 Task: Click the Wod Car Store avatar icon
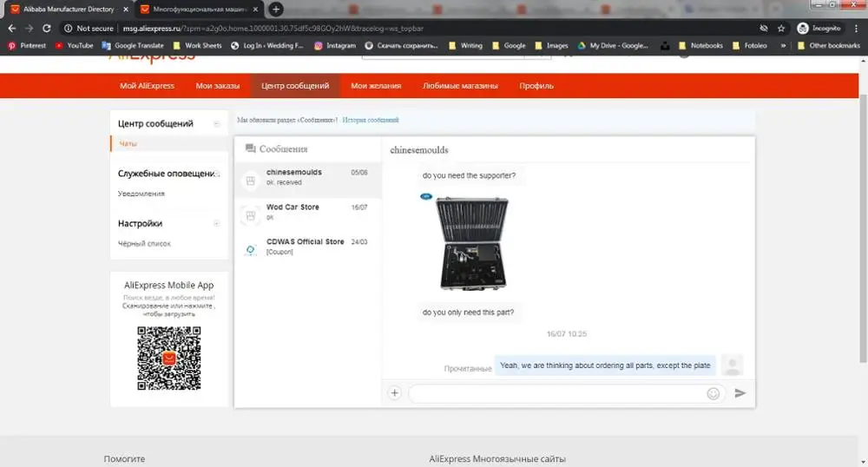(x=251, y=215)
